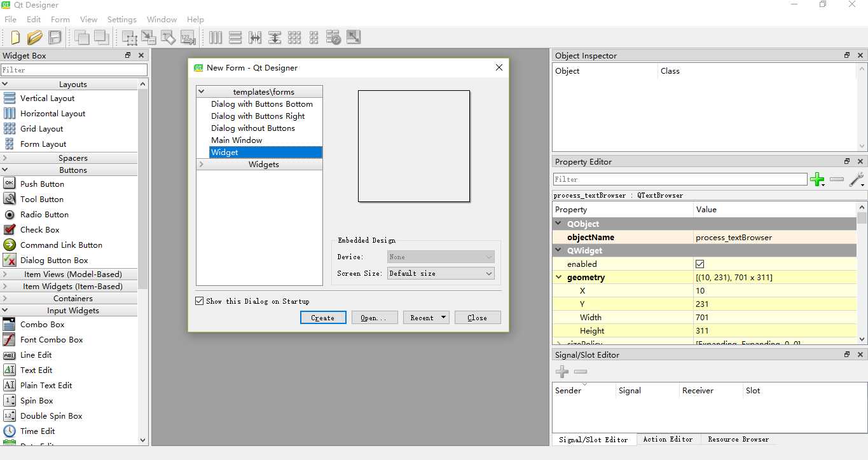868x460 pixels.
Task: Click the Close button in New Form
Action: tap(478, 318)
